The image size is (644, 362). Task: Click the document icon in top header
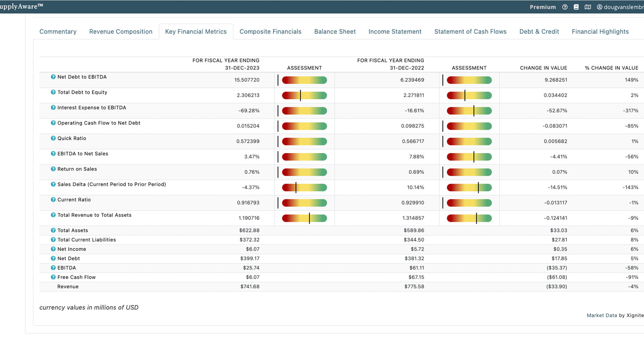[x=576, y=7]
